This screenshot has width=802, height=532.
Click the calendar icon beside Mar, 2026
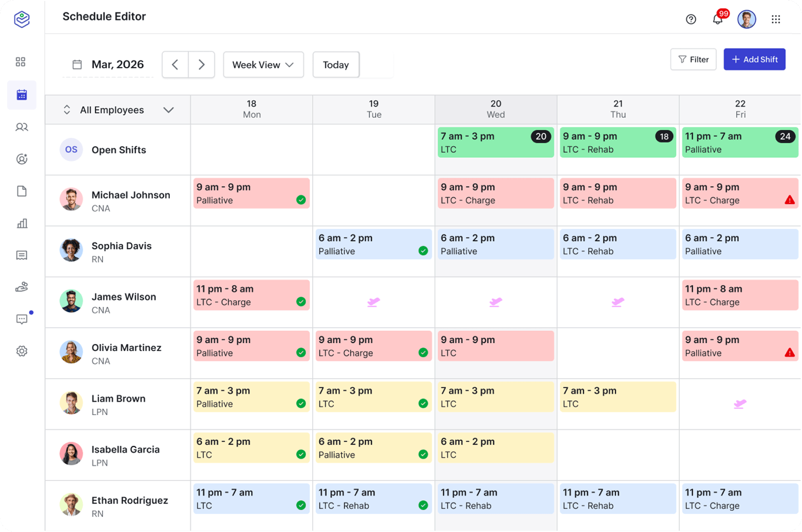click(x=77, y=64)
